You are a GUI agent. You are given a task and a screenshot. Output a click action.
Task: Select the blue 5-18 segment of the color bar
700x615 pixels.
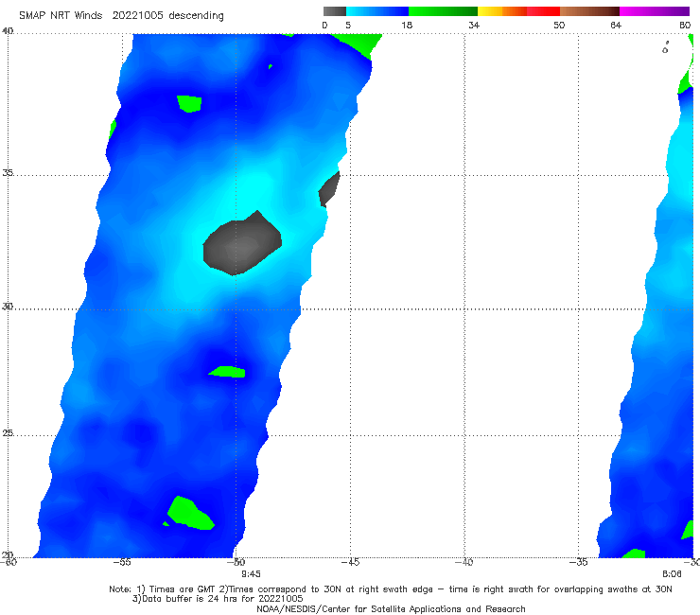click(377, 11)
